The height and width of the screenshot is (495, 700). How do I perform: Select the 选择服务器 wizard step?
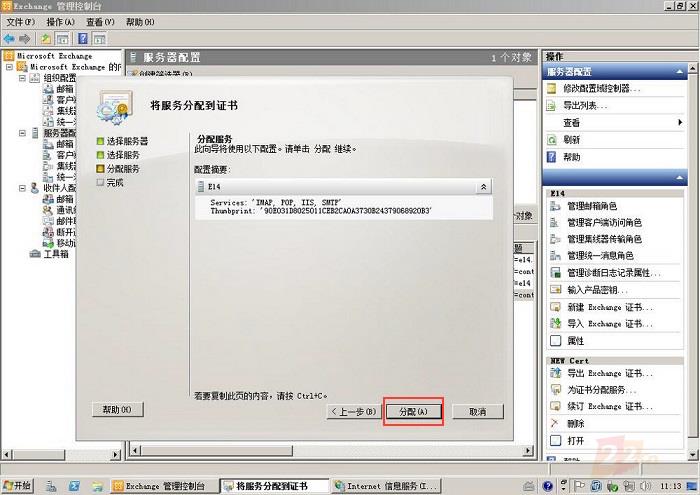pos(122,141)
